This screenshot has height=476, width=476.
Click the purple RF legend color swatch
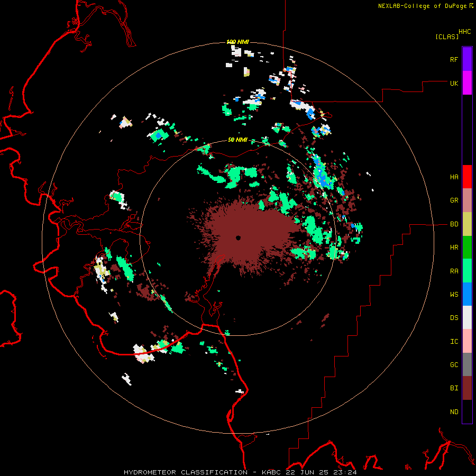(x=467, y=59)
